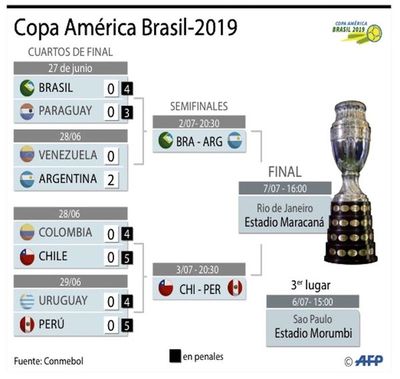400x379 pixels.
Task: Click the Brasil flag icon in quarterfinals
Action: (x=27, y=88)
